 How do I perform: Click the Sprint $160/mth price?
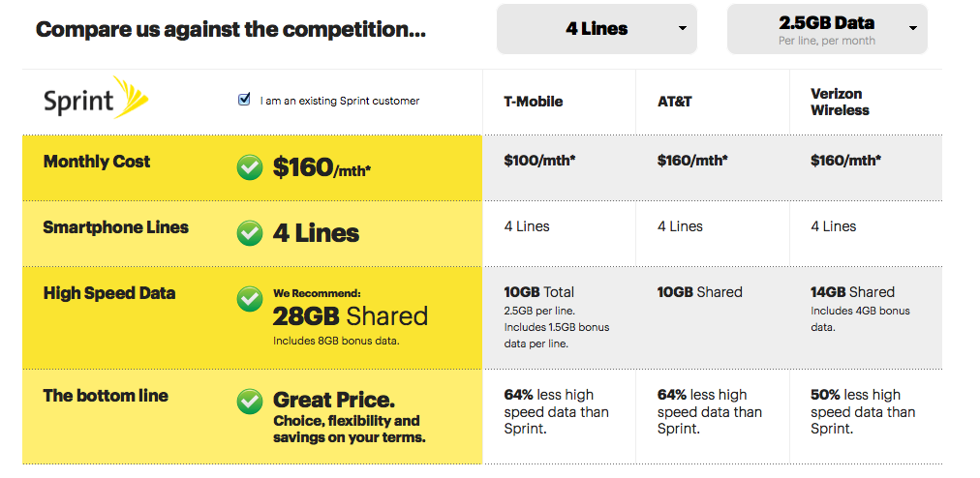pos(322,168)
